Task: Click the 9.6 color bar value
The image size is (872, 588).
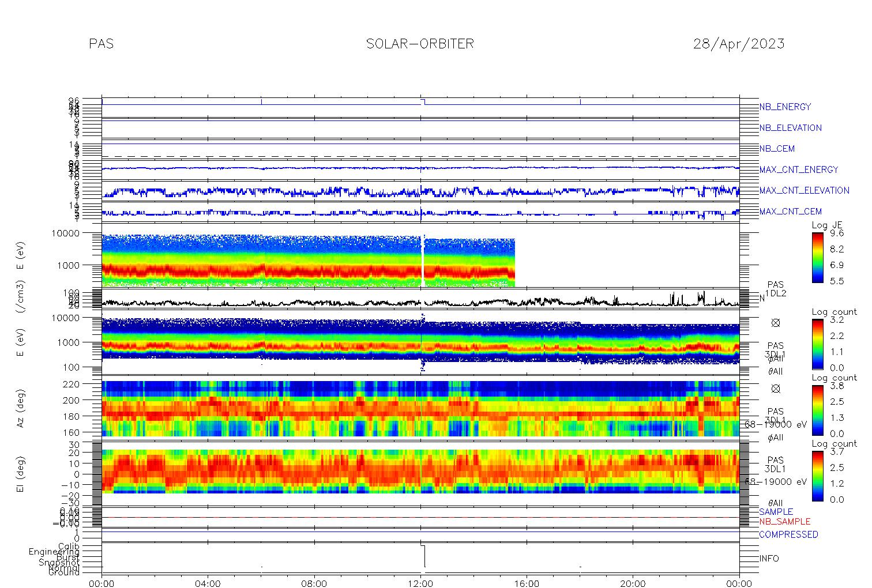Action: click(x=837, y=233)
